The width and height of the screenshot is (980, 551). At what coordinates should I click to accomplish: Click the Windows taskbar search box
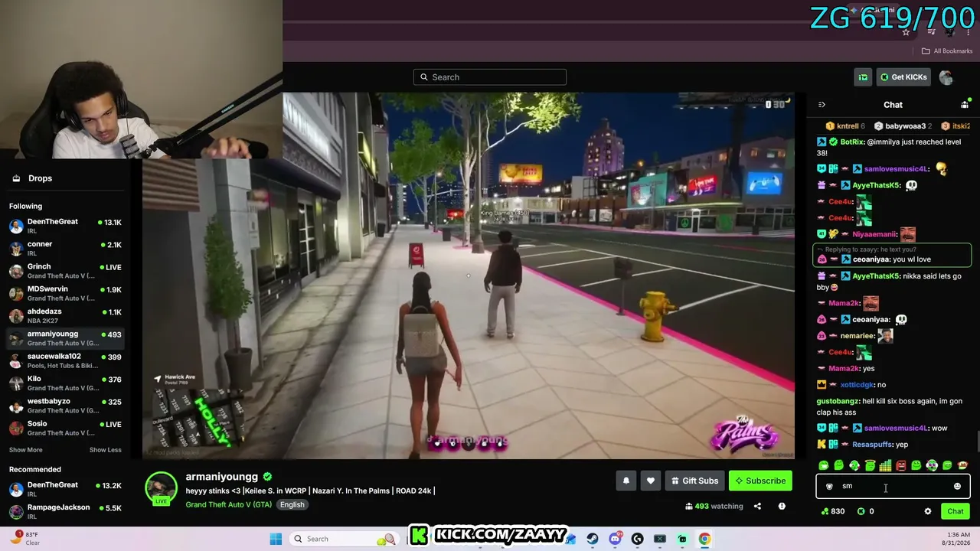(345, 539)
